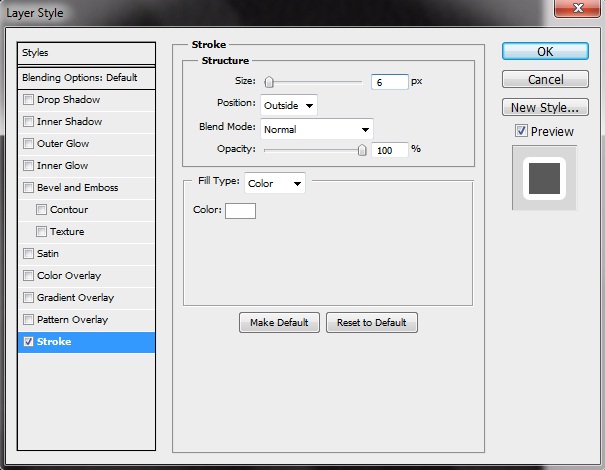The image size is (605, 470).
Task: Select the Pattern Overlay label
Action: coord(73,320)
